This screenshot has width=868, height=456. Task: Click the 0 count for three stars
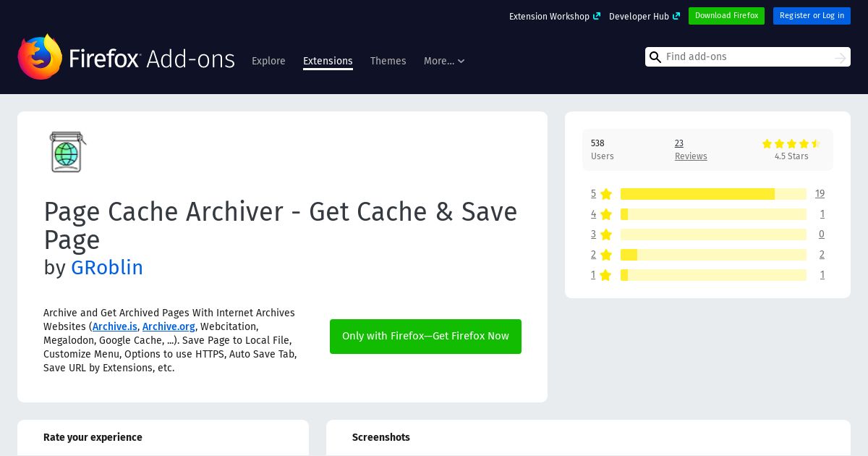(x=822, y=235)
